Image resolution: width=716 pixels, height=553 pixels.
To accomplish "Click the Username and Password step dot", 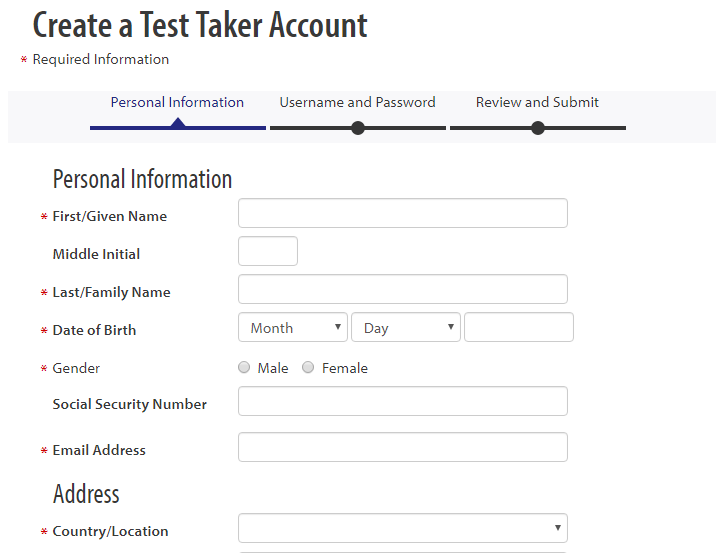I will click(x=358, y=128).
